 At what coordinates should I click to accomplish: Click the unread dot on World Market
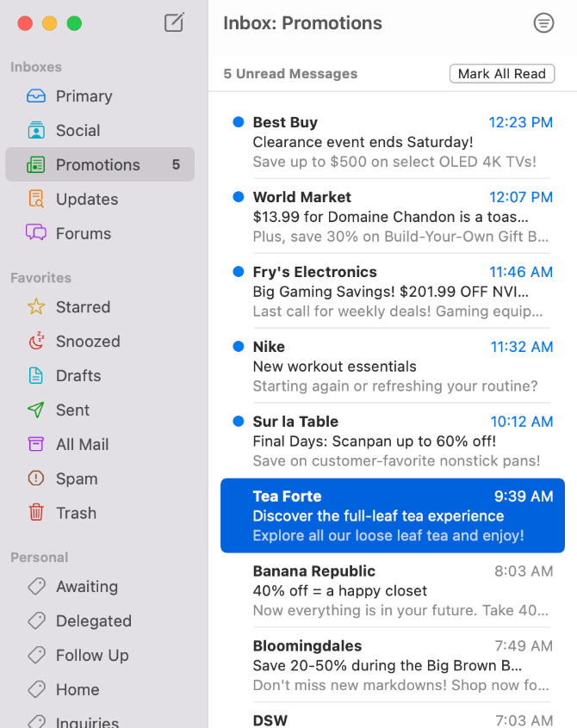click(x=239, y=197)
